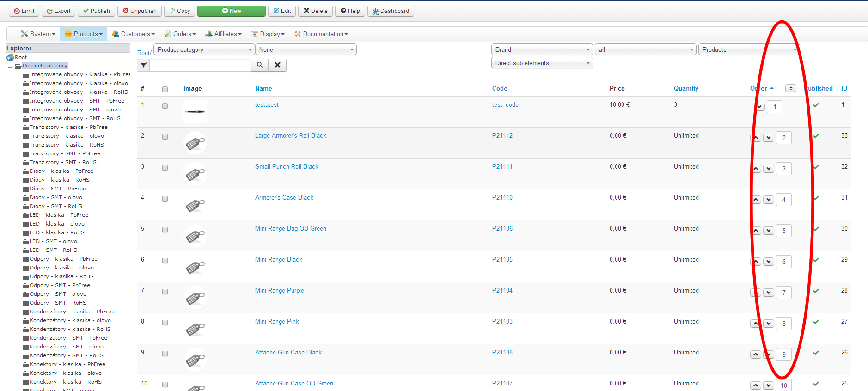The width and height of the screenshot is (868, 391).
Task: Move Small Punch Roll Black up
Action: (x=756, y=169)
